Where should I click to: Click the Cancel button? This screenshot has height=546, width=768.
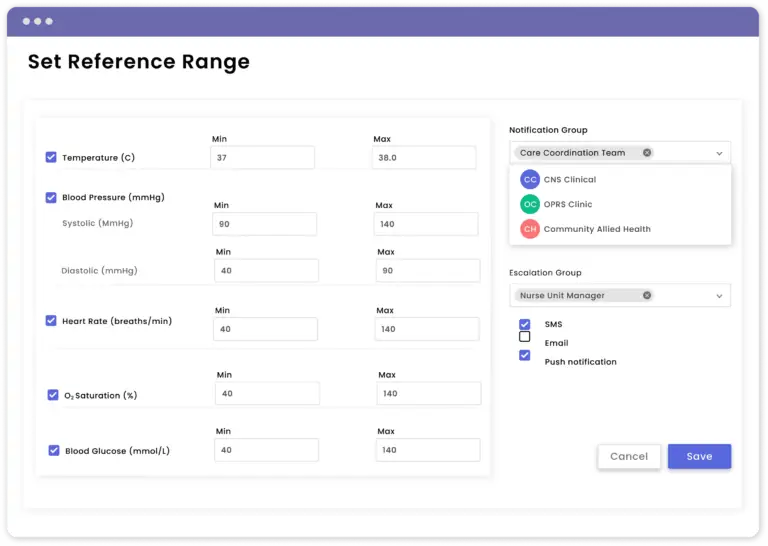[x=629, y=456]
